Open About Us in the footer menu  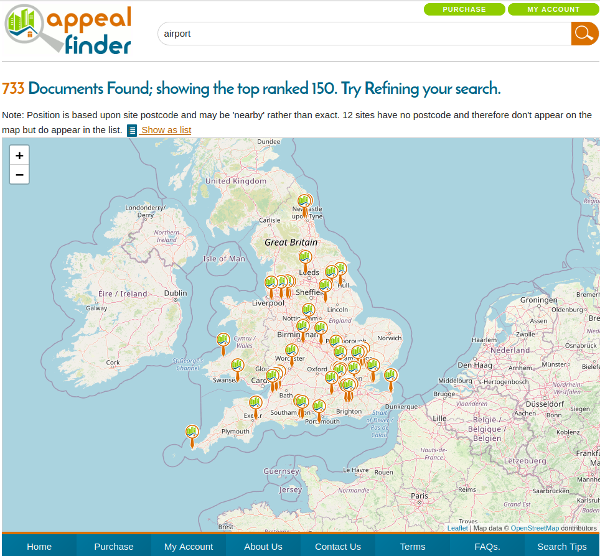coord(263,546)
